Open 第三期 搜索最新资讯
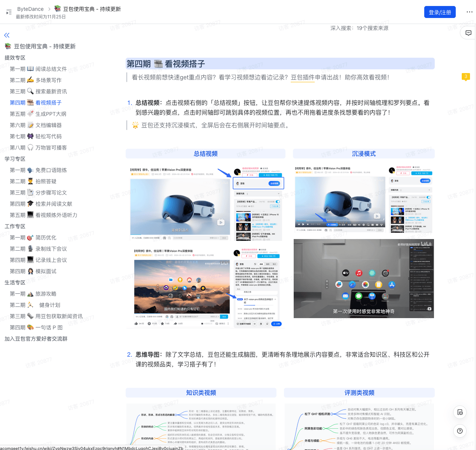This screenshot has height=450, width=476. [38, 91]
